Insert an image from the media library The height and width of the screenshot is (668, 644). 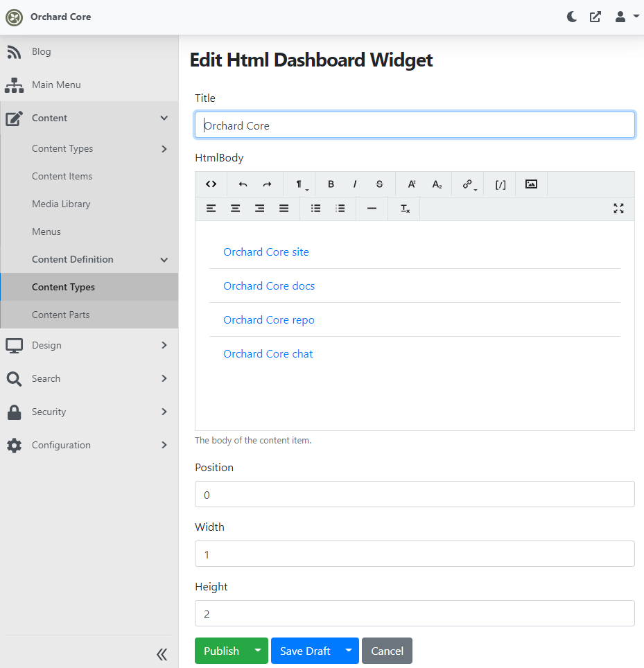tap(531, 184)
